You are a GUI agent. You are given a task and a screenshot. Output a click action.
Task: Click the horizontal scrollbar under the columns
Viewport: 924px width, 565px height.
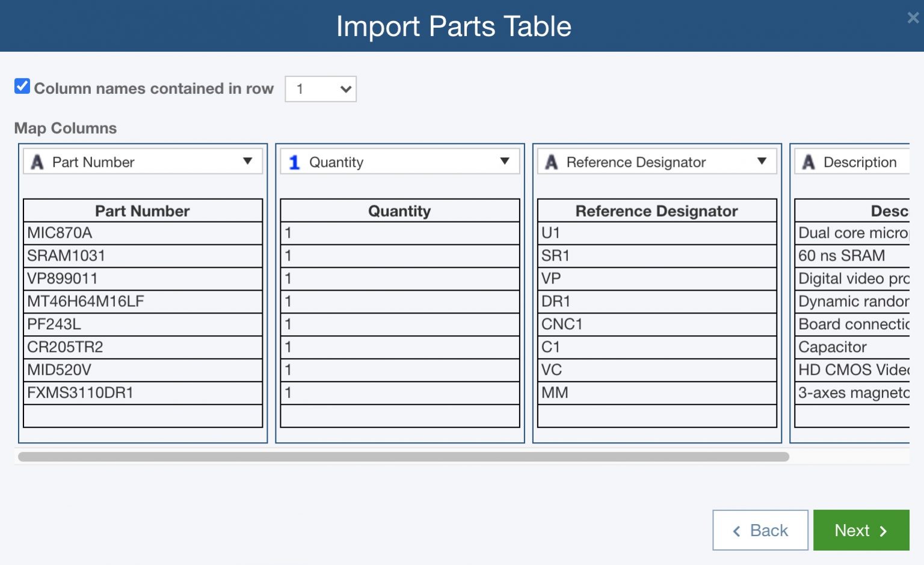(x=403, y=457)
